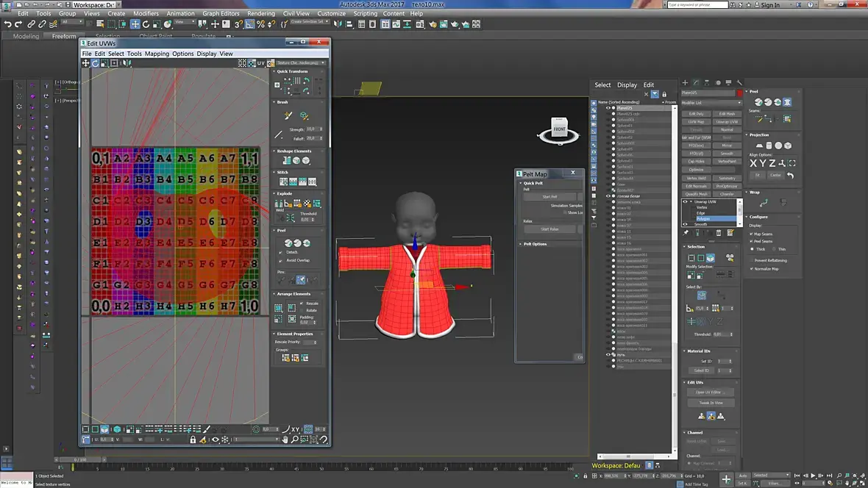Click the spherical projection icon
The height and width of the screenshot is (488, 868).
[x=778, y=146]
